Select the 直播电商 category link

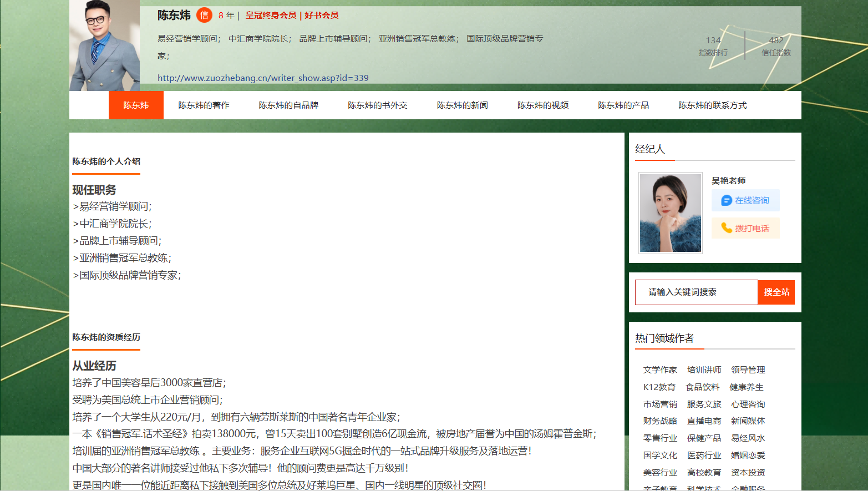tap(704, 421)
